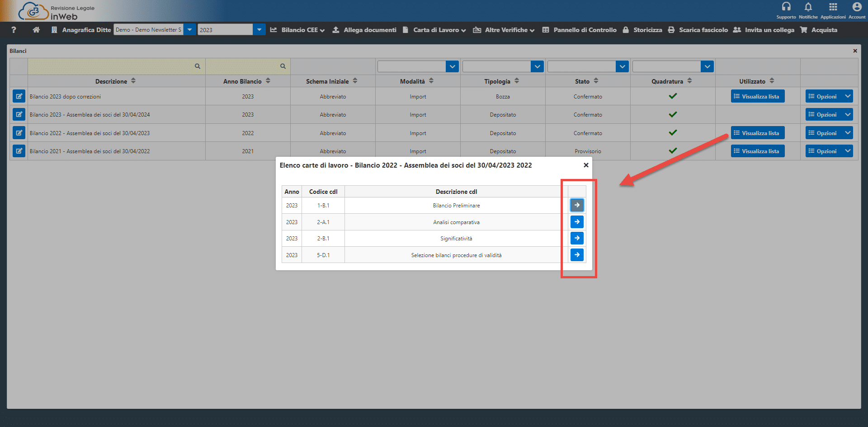The image size is (868, 427).
Task: Open arrow for Selezione bilanci procedure di validità
Action: pos(577,255)
